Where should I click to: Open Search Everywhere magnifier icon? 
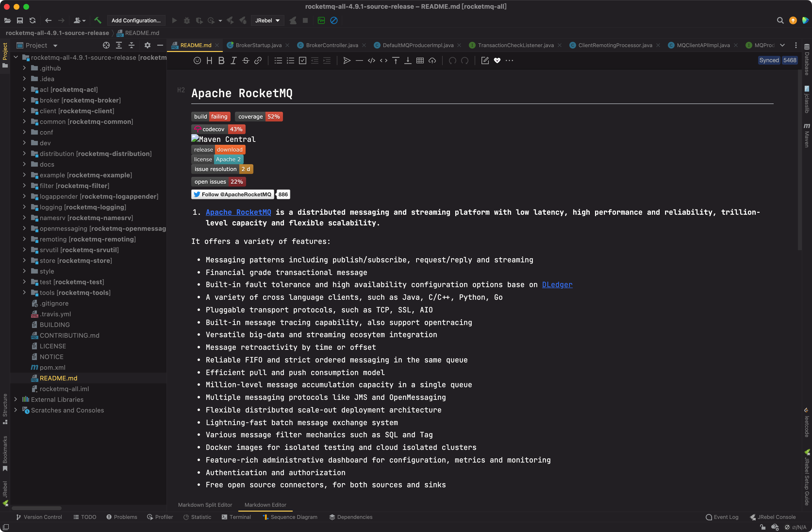coord(780,20)
